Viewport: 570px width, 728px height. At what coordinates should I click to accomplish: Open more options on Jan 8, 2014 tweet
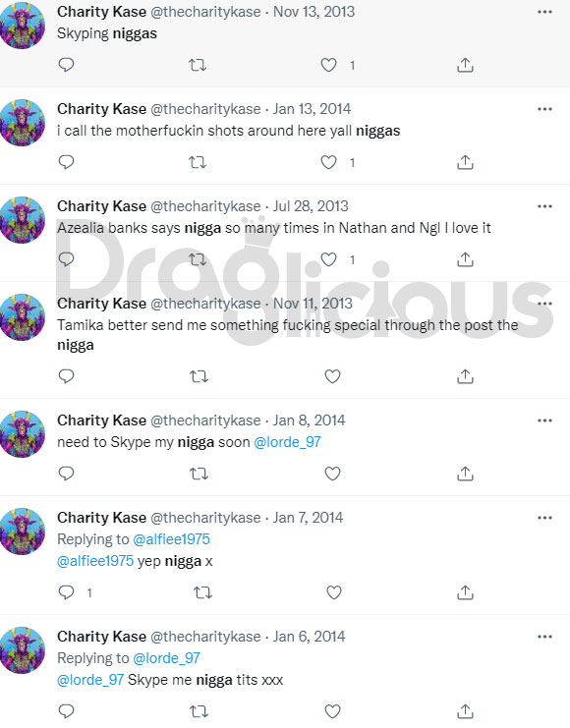pos(544,420)
